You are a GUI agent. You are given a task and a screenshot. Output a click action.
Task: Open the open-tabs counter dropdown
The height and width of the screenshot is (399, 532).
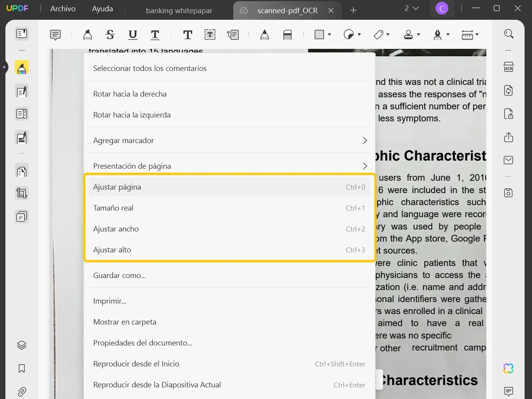coord(412,8)
